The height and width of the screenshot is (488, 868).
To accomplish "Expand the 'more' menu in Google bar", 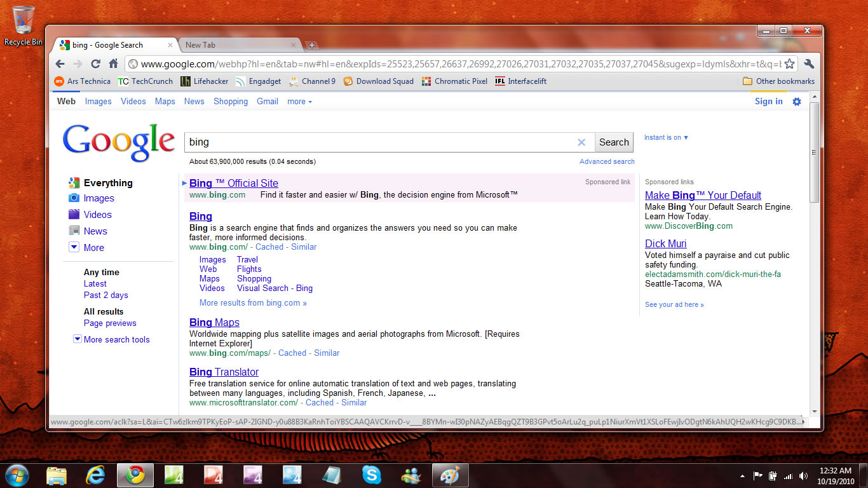I will tap(299, 102).
